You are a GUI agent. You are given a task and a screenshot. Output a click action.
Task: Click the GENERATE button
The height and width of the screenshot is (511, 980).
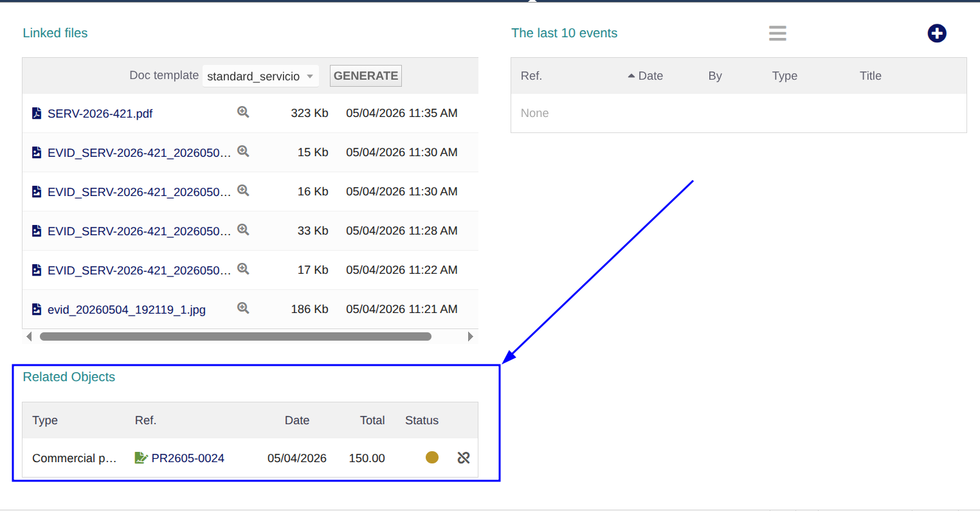coord(366,76)
